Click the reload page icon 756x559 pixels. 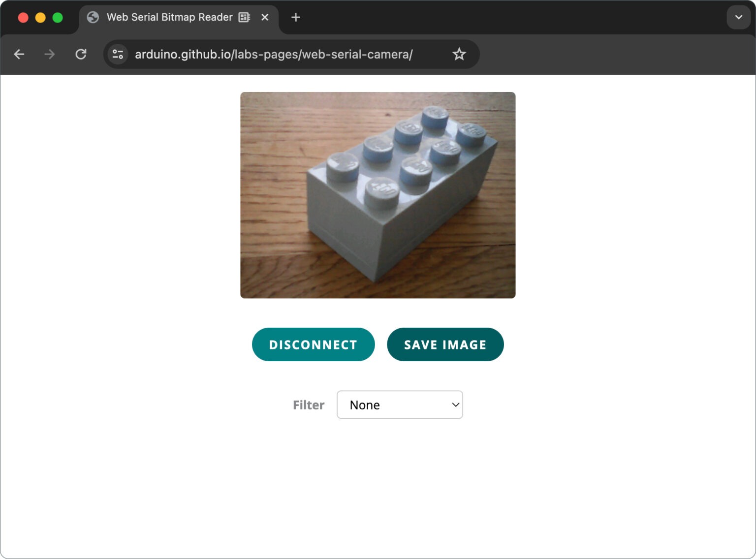pyautogui.click(x=81, y=54)
